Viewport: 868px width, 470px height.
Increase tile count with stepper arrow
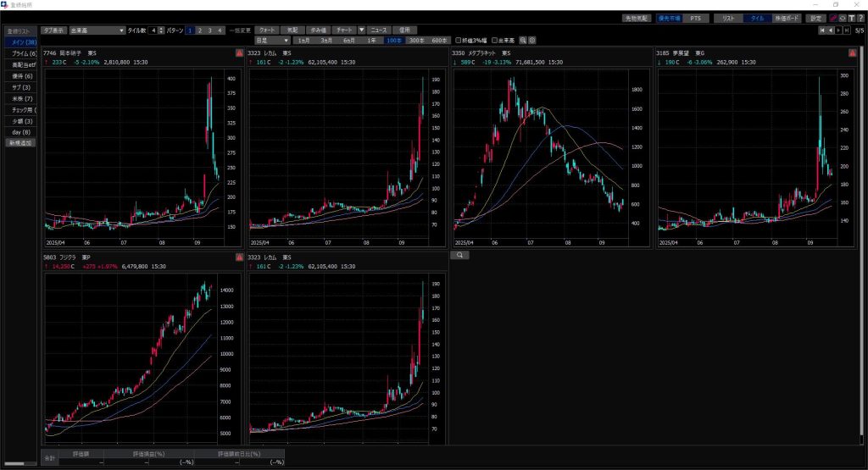coord(162,28)
